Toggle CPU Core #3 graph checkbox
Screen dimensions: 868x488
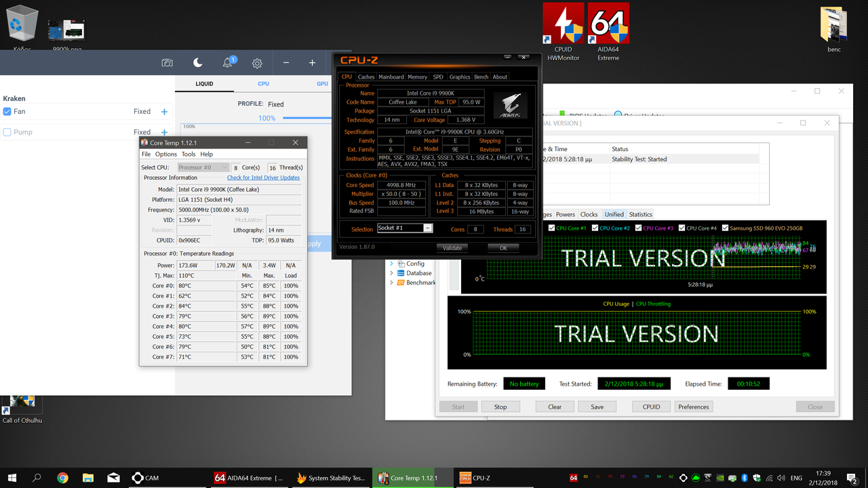point(639,228)
